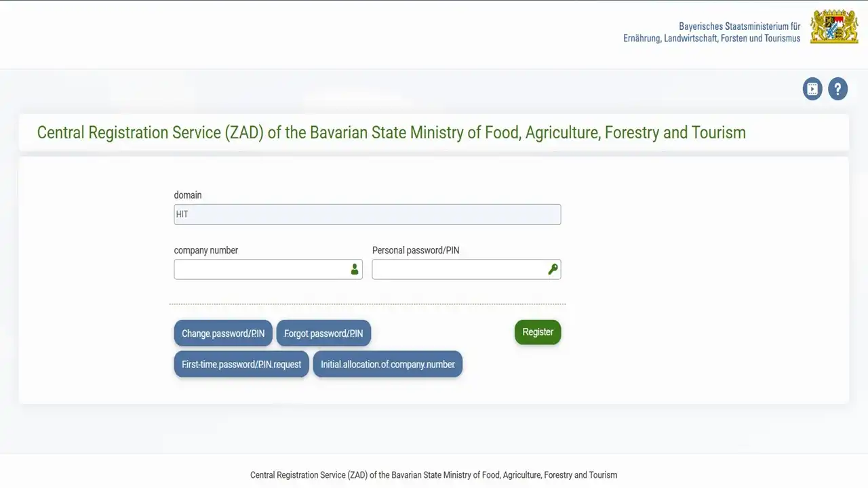Screen dimensions: 868x488
Task: Open help via the circular question mark
Action: [837, 89]
